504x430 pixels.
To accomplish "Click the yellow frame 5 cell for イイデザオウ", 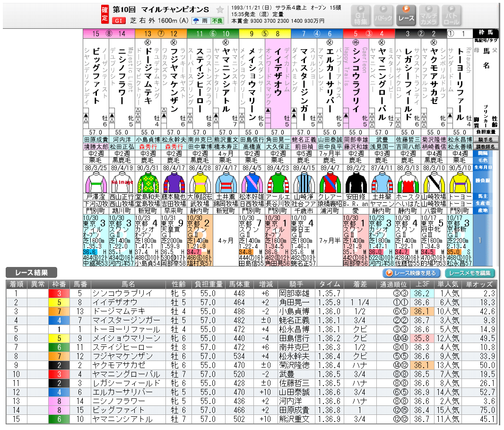I will (x=59, y=302).
